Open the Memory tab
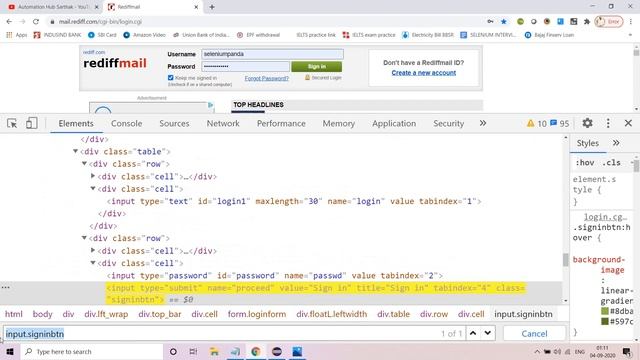 click(x=339, y=123)
